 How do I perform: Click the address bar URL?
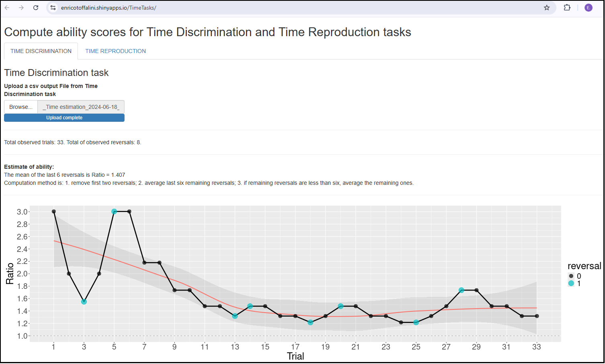tap(108, 8)
